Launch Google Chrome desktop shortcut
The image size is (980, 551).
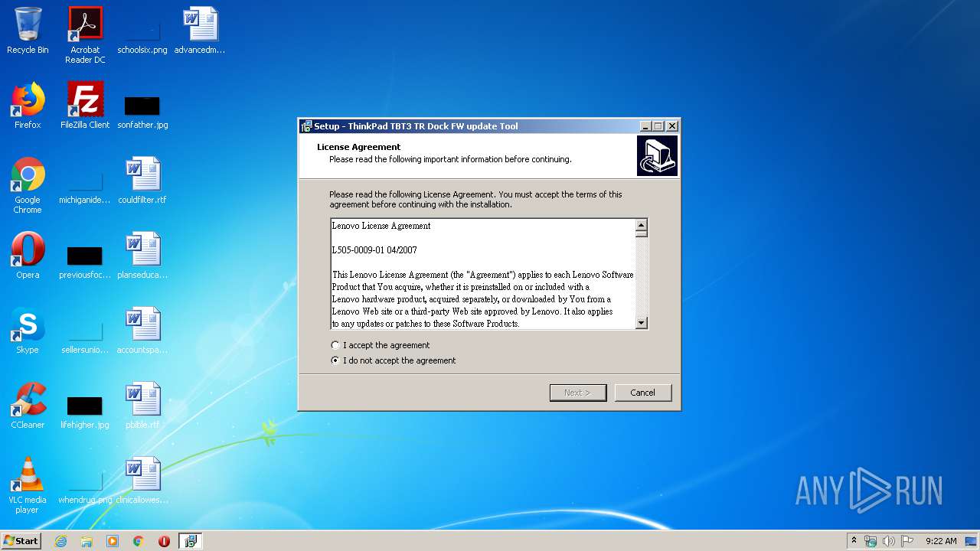tap(28, 184)
